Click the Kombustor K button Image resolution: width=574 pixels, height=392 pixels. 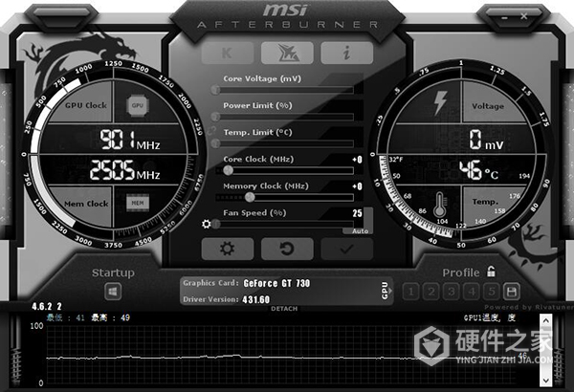[x=228, y=54]
